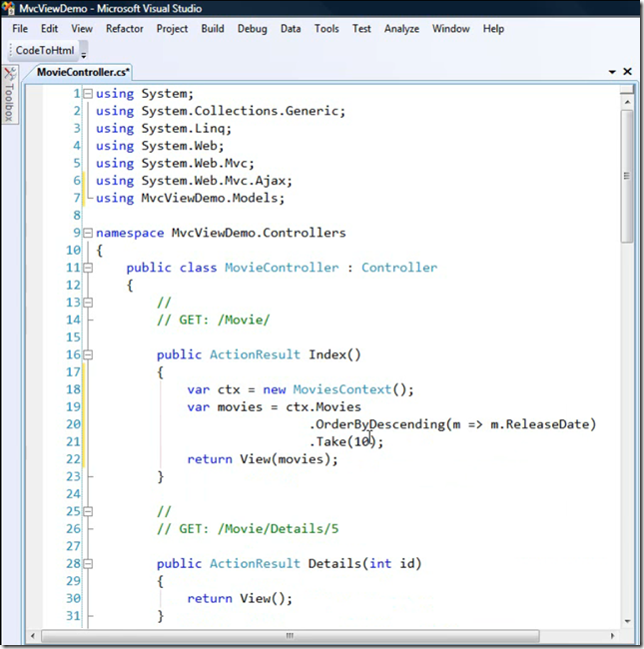This screenshot has height=649, width=644.
Task: Click 'OrderByDescending' in line 20
Action: click(380, 424)
